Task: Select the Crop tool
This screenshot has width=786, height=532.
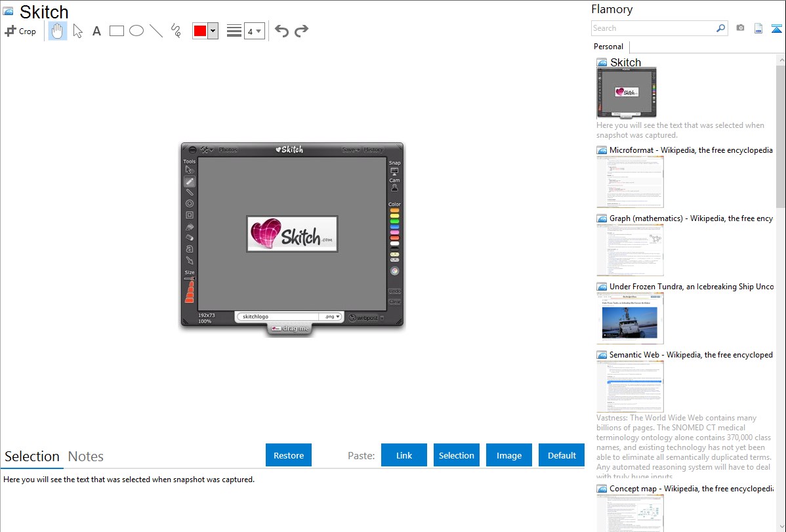Action: 20,31
